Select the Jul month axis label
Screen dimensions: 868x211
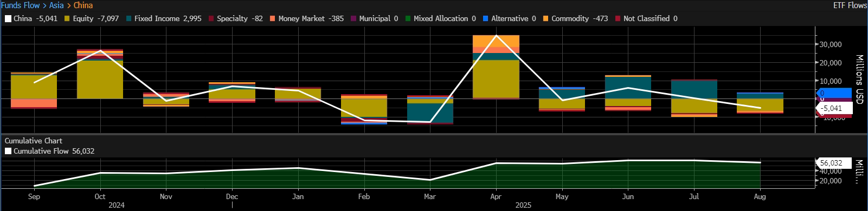point(694,196)
